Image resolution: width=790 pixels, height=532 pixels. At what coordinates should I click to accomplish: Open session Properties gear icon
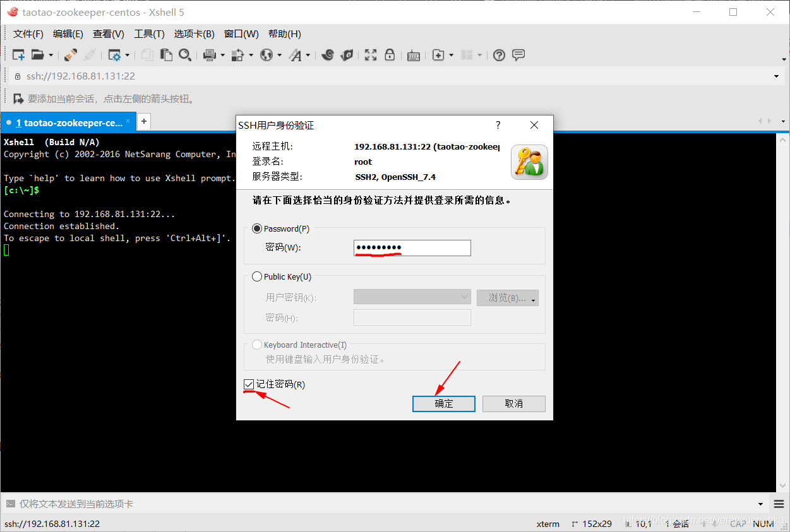[x=114, y=55]
